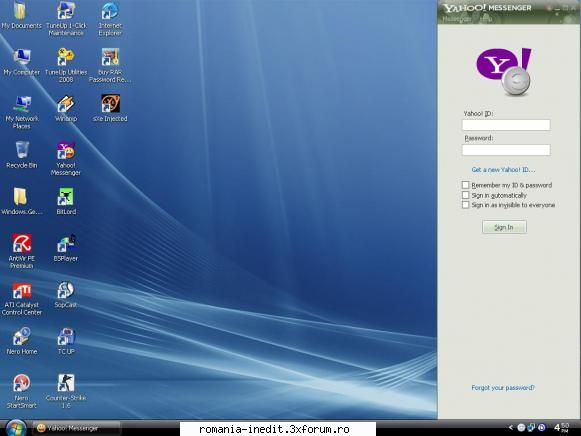This screenshot has width=581, height=436.
Task: Open Nero StartSmart desktop shortcut
Action: 21,392
